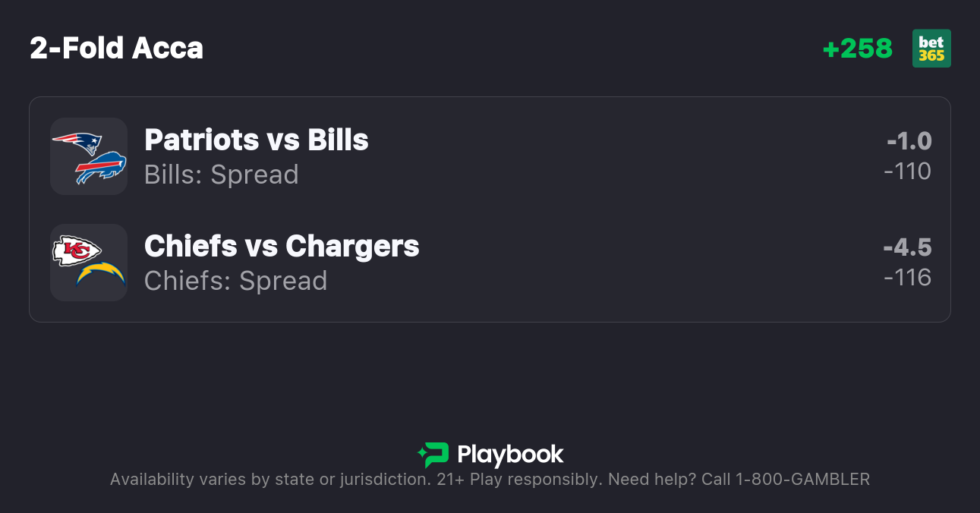This screenshot has height=513, width=980.
Task: Click the Los Angeles Chargers logo
Action: tap(100, 273)
